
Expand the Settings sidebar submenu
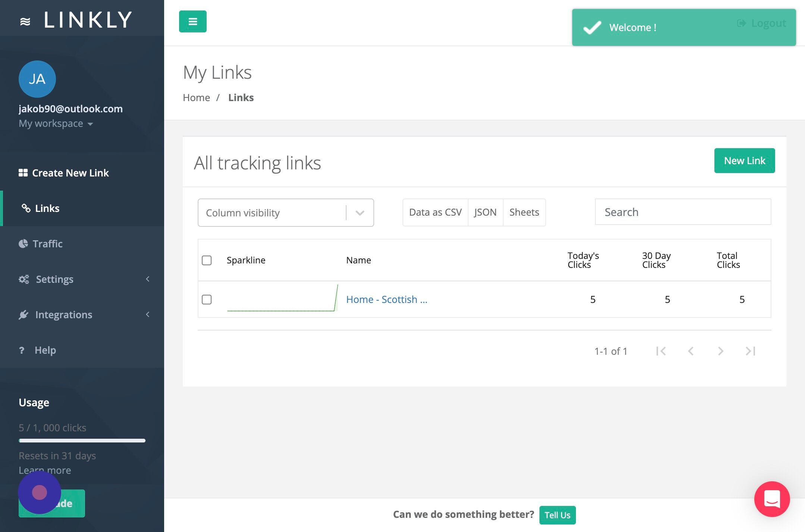54,279
